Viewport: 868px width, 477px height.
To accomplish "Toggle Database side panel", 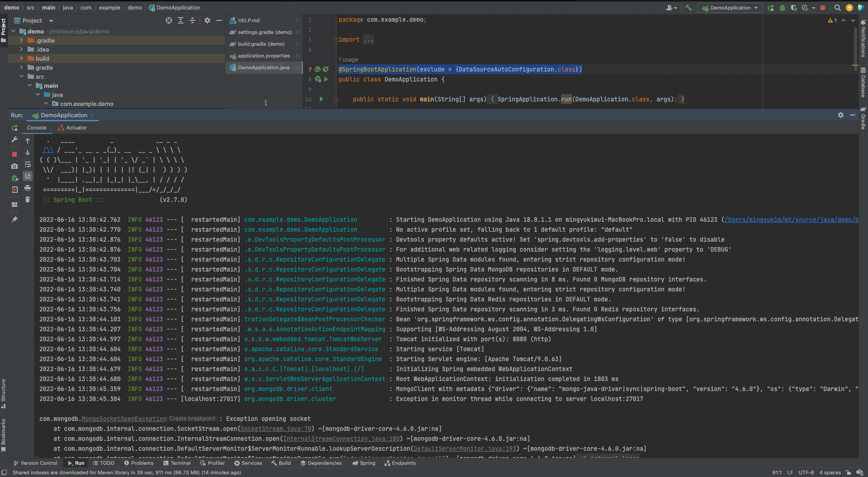I will [863, 82].
